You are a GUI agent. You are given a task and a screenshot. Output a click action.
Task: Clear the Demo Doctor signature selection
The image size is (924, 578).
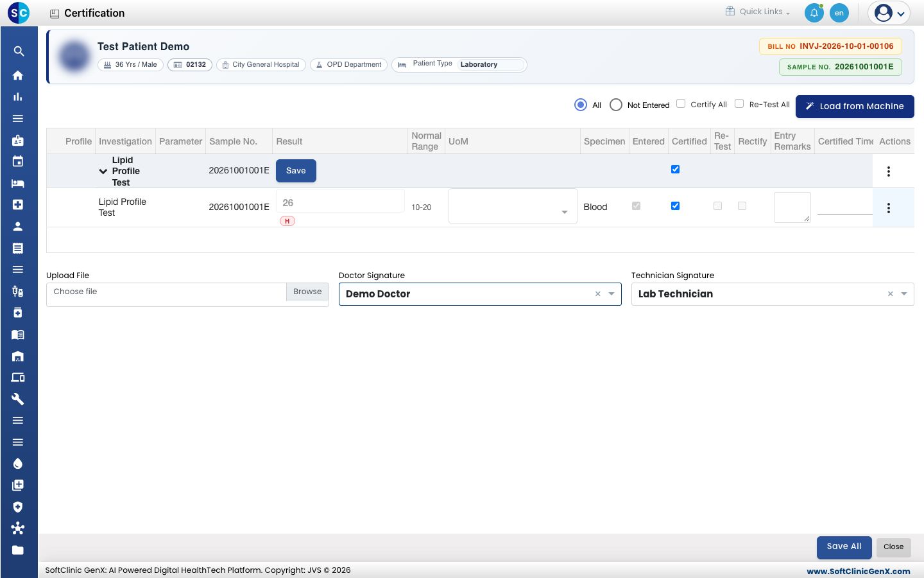(x=598, y=294)
